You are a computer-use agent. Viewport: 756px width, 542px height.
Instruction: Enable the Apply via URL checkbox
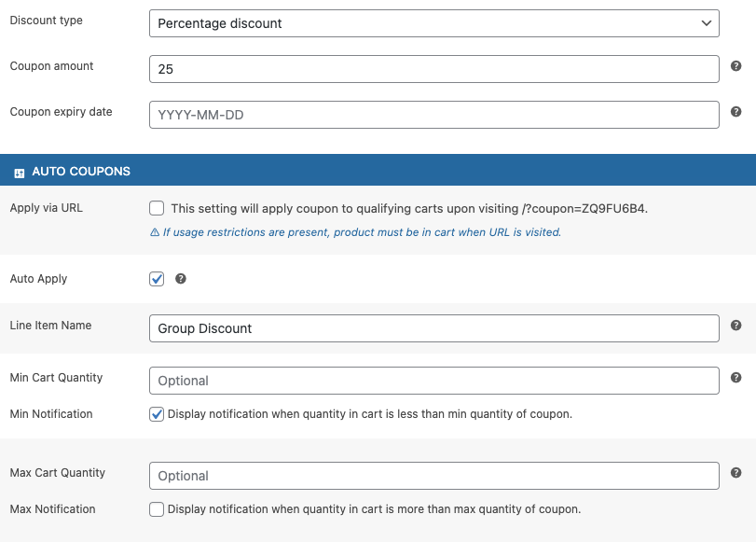[157, 209]
